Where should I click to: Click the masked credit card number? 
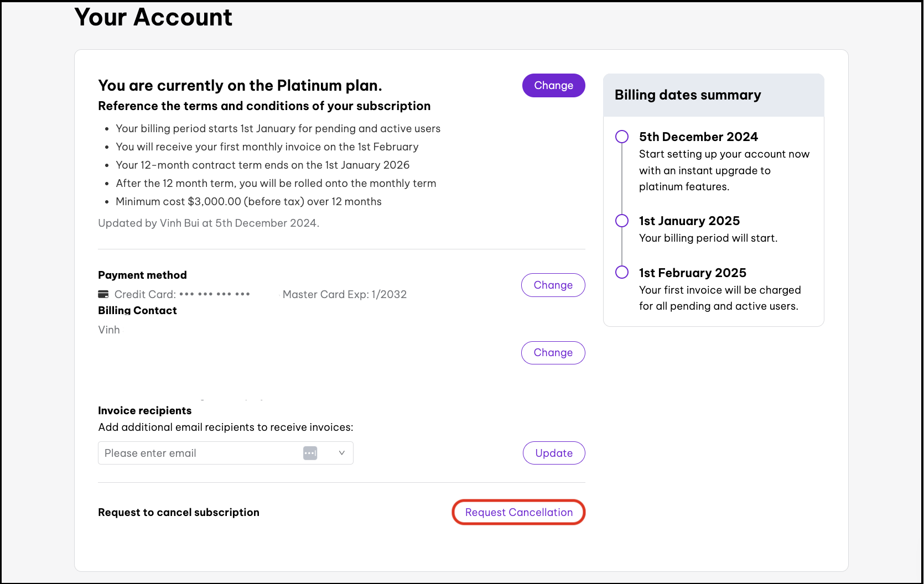click(215, 294)
